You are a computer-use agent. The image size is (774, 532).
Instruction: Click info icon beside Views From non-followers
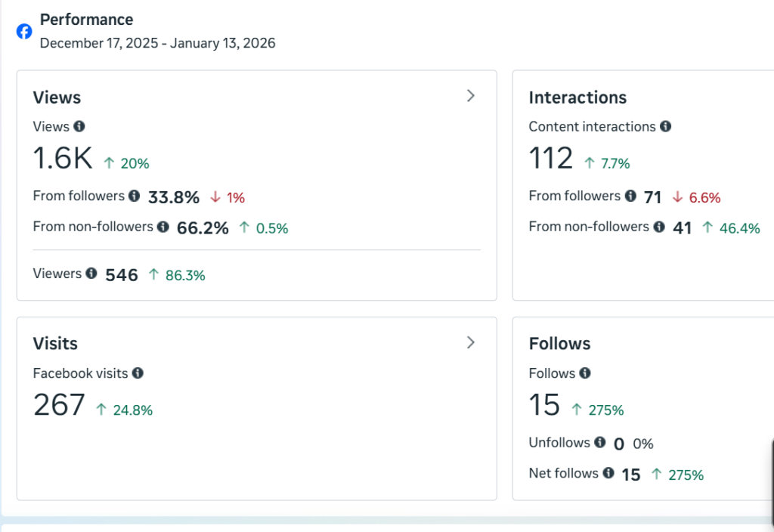(163, 227)
